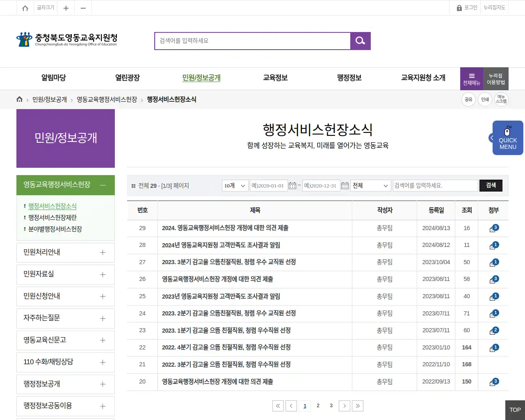Click the TOP scroll button
525x420 pixels.
pyautogui.click(x=515, y=410)
